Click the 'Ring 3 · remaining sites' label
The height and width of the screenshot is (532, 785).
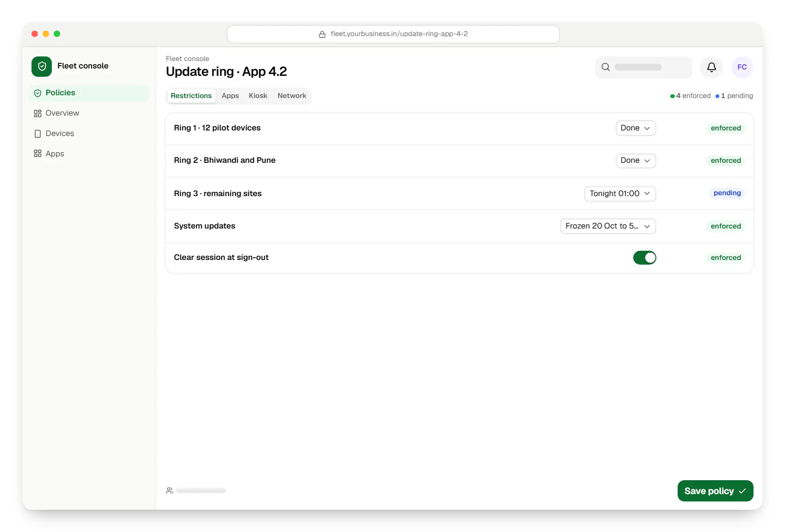tap(218, 194)
